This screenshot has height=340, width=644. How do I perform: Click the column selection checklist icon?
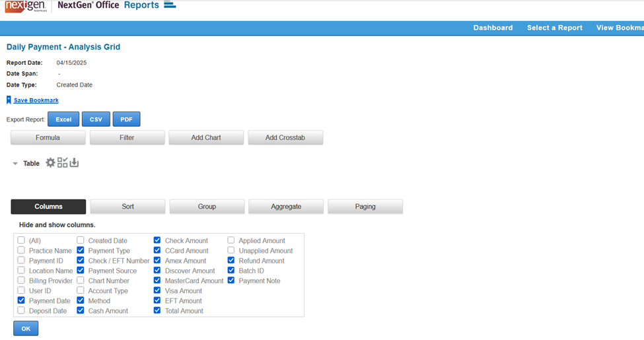pos(63,162)
